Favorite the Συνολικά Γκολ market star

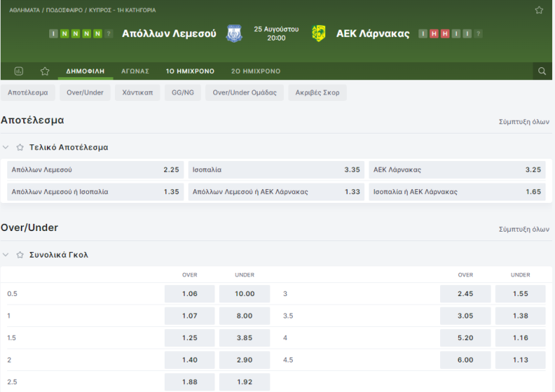point(20,255)
